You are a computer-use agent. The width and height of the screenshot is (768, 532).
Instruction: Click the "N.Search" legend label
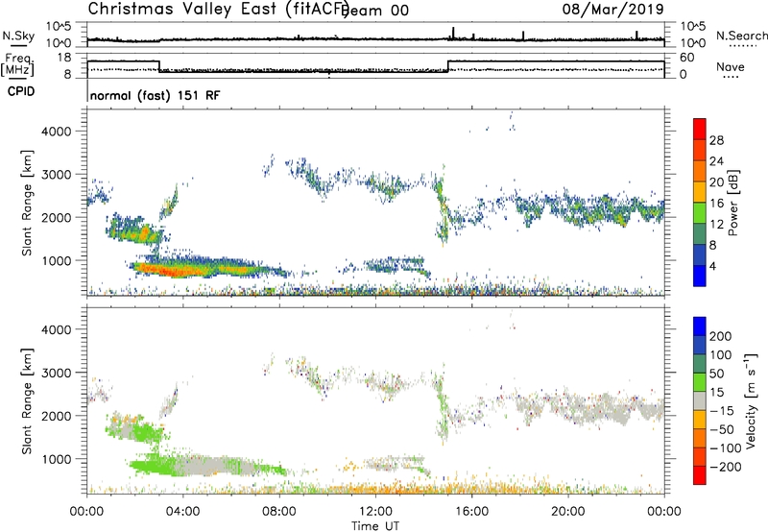point(741,36)
